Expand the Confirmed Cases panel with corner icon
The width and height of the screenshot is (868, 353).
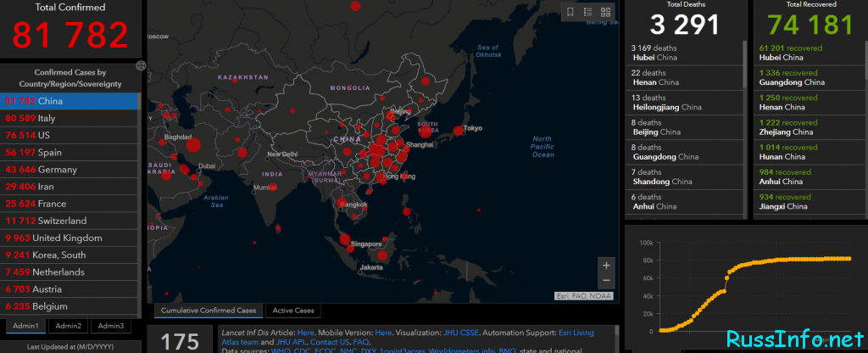(141, 66)
